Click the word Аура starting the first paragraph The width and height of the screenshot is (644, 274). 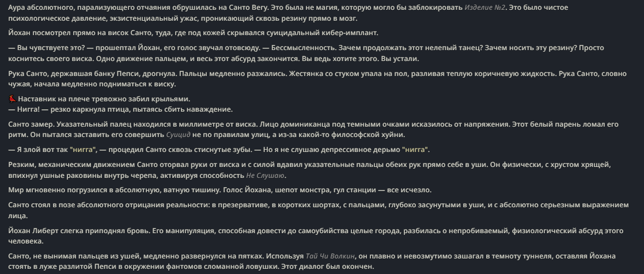[17, 7]
